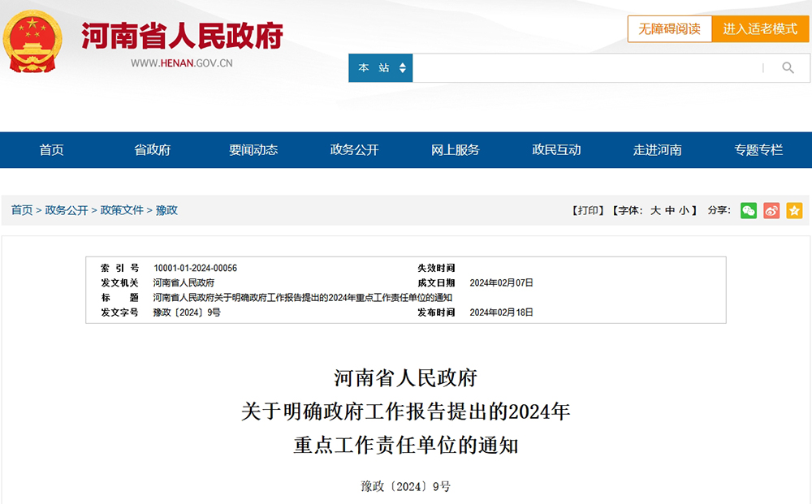The width and height of the screenshot is (812, 504).
Task: Open the 本站 search scope dropdown
Action: coord(379,68)
